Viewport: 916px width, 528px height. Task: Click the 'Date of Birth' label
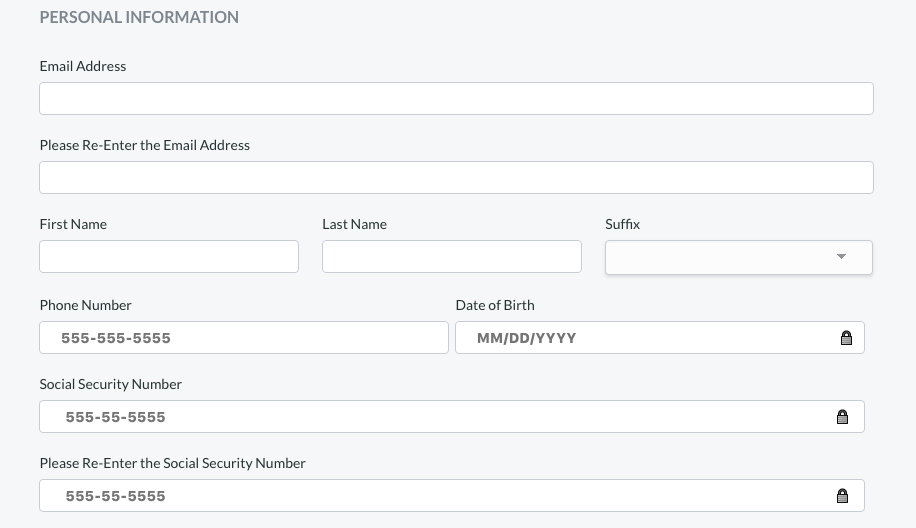tap(495, 305)
